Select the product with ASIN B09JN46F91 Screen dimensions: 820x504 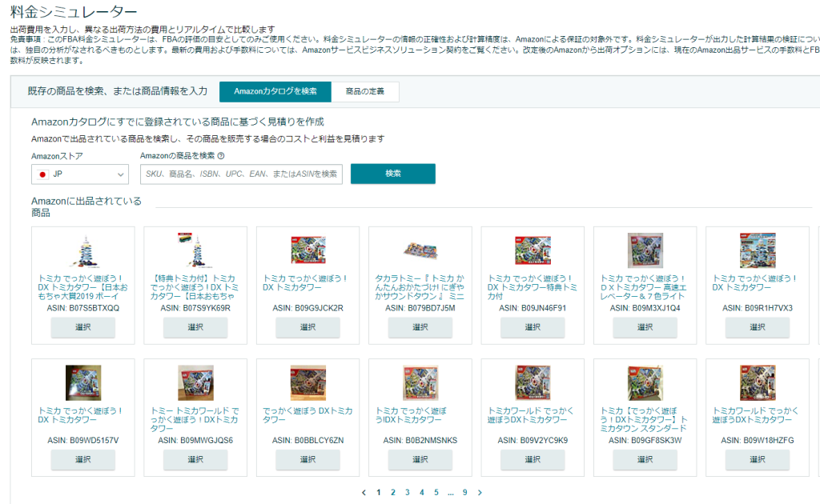533,327
